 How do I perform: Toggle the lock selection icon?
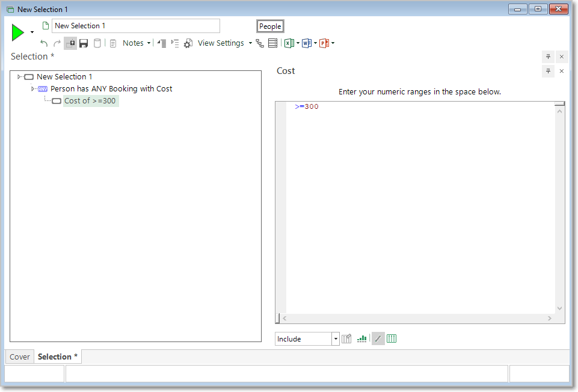[x=70, y=43]
